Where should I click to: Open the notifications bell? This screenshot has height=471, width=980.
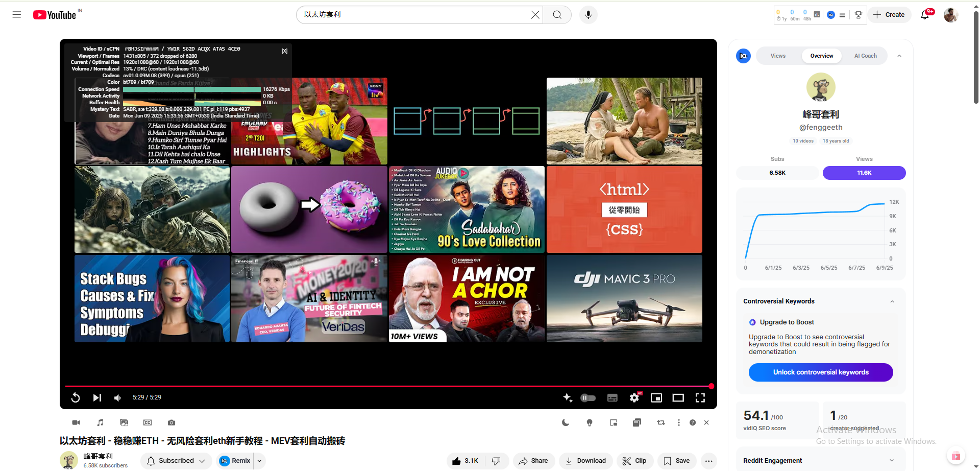(925, 15)
